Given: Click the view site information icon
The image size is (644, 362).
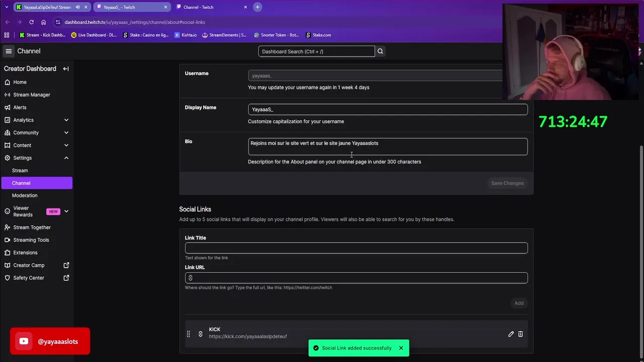Looking at the screenshot, I should 58,22.
